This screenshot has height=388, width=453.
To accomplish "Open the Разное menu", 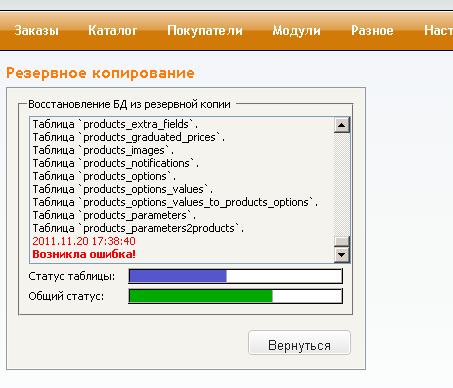I will click(372, 31).
